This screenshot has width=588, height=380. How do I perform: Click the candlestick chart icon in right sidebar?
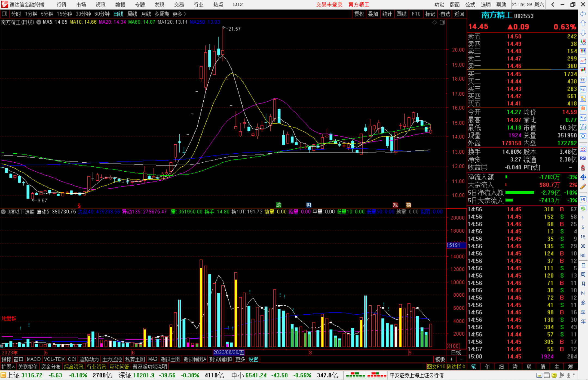click(x=583, y=70)
